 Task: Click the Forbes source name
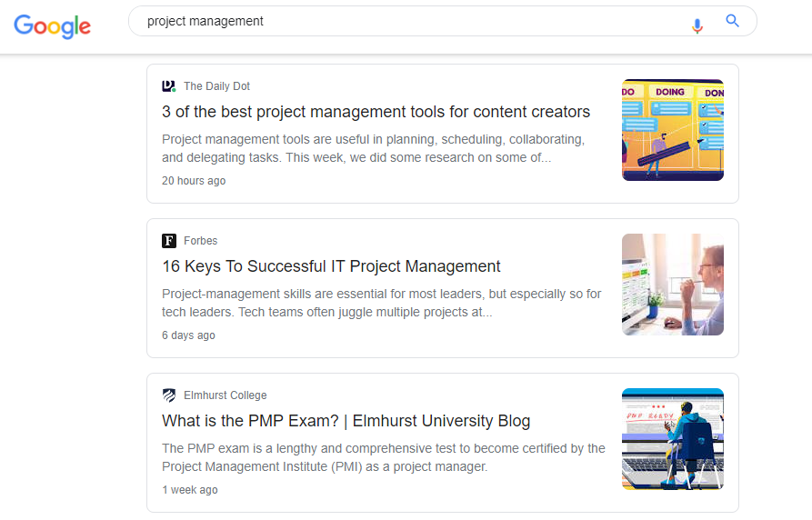(x=200, y=241)
